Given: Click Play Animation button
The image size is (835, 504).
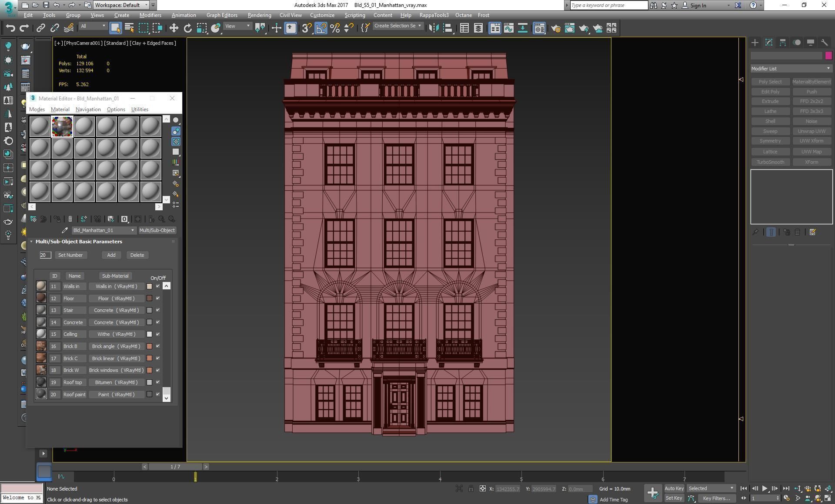Looking at the screenshot, I should [x=765, y=489].
